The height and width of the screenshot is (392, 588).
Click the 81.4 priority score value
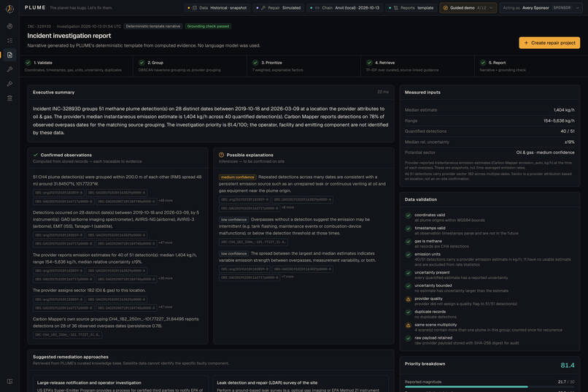(568, 366)
